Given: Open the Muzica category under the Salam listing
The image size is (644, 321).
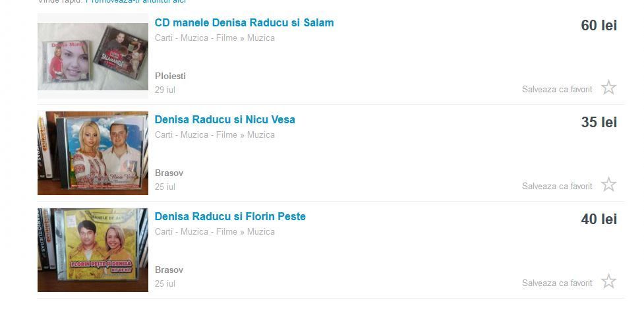Looking at the screenshot, I should click(x=261, y=38).
